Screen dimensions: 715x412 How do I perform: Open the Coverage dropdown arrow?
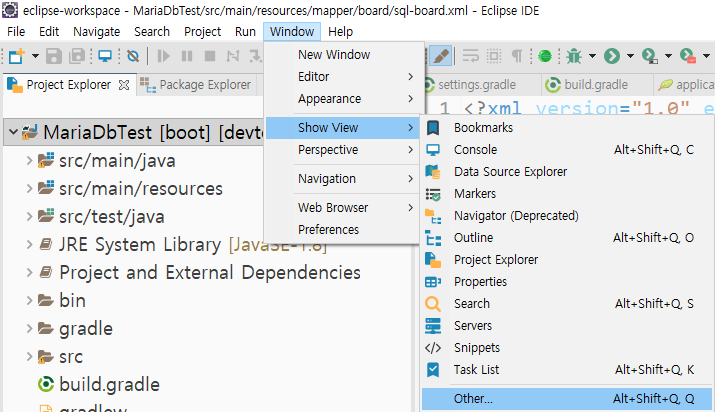[668, 57]
